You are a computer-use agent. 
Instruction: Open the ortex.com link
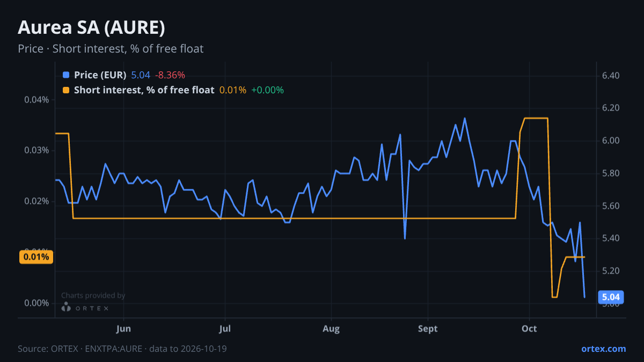603,349
